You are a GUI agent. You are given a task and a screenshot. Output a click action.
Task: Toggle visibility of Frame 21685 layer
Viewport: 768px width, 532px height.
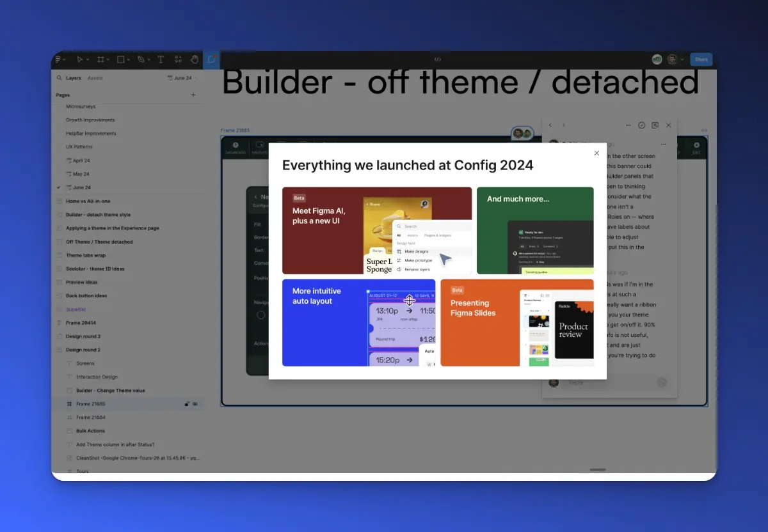195,404
